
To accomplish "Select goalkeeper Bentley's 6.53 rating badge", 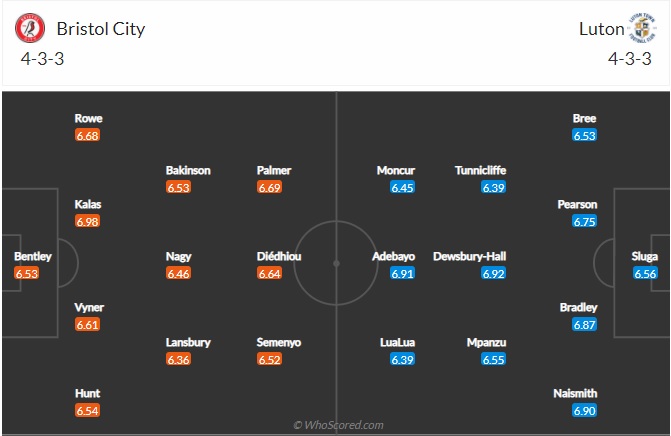I will coord(27,273).
